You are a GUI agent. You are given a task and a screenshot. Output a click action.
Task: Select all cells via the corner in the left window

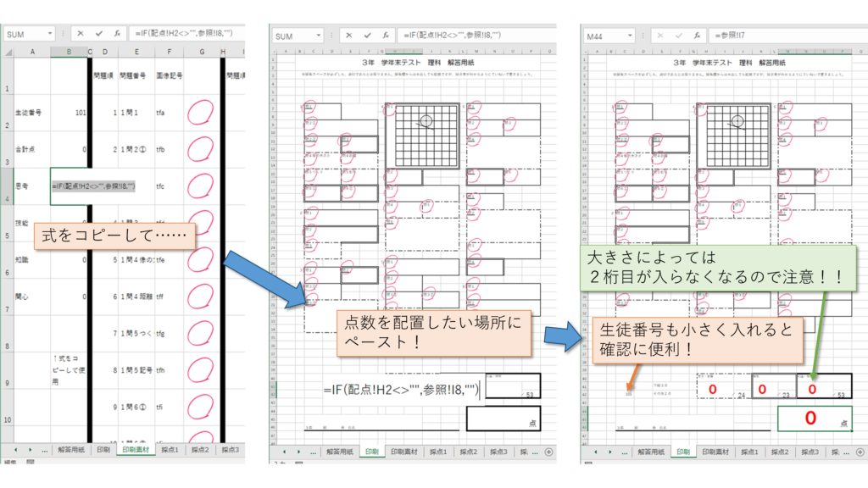tap(8, 52)
